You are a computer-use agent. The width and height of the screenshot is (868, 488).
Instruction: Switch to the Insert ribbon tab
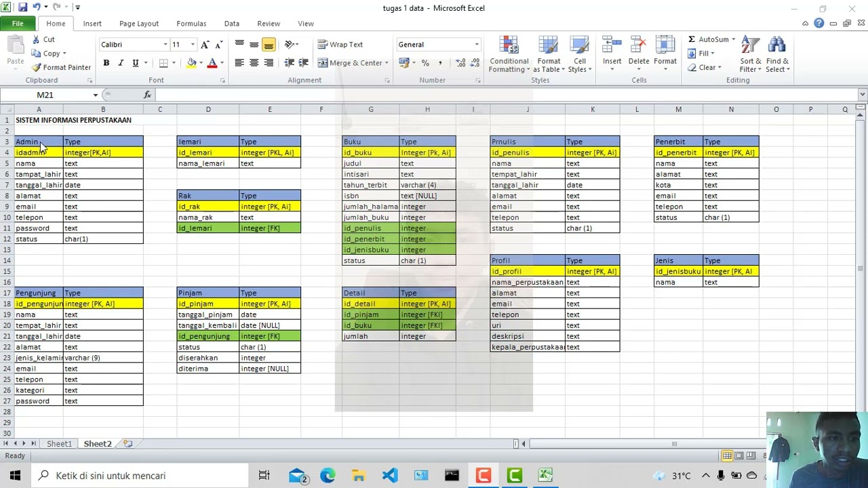click(92, 24)
